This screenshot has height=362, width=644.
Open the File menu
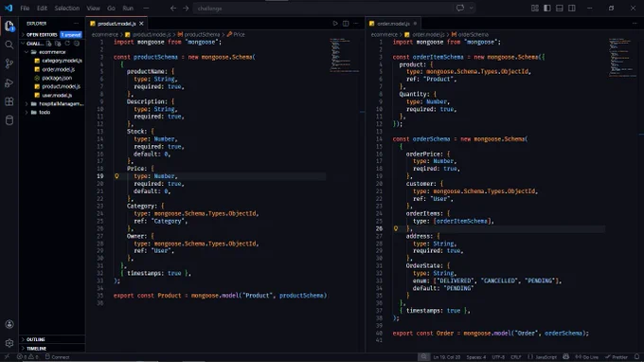[25, 9]
